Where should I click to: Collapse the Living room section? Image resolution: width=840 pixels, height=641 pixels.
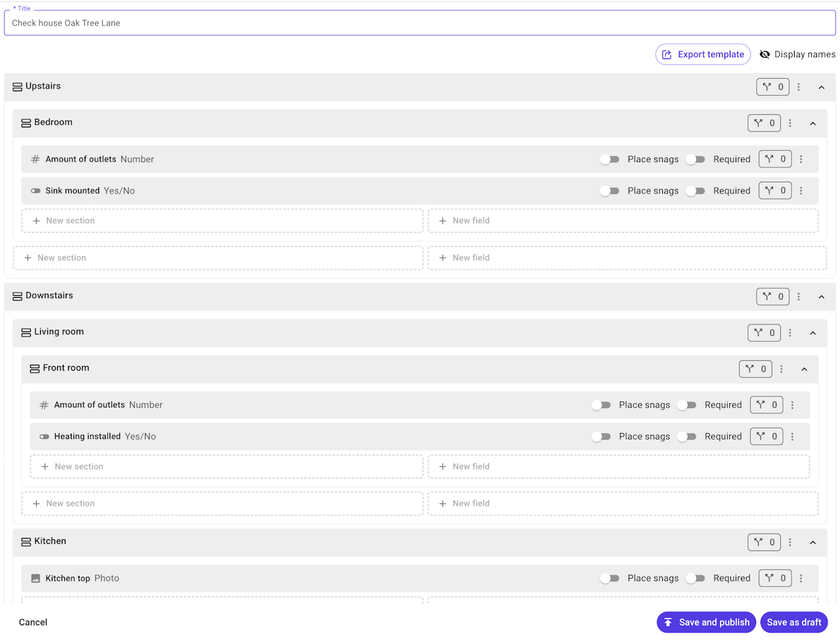click(812, 333)
